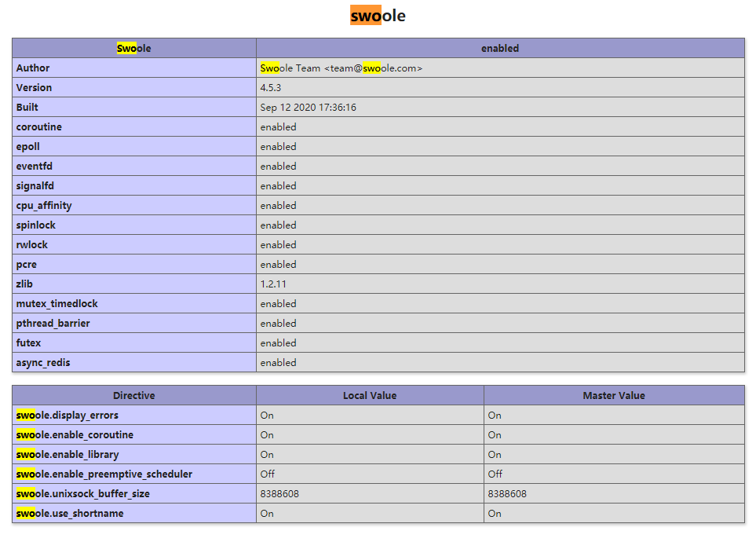Viewport: 756px width, 542px height.
Task: Select the 'swoole.enable_preemptive_scheduler' directive
Action: 104,474
